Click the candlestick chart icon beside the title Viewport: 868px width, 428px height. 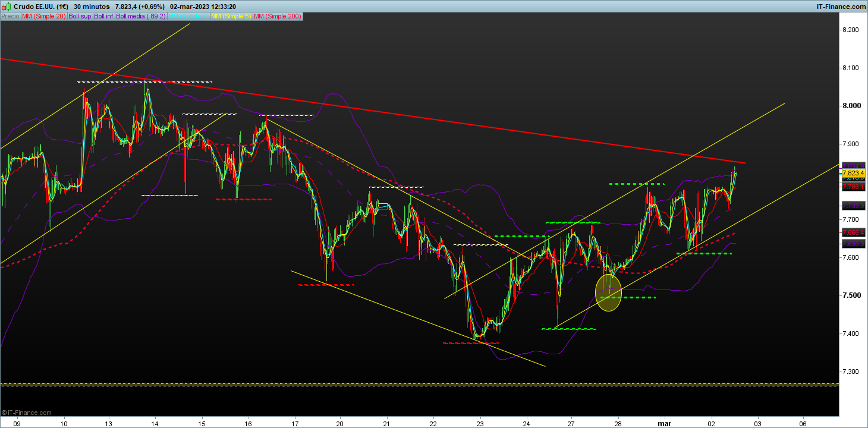pyautogui.click(x=6, y=7)
